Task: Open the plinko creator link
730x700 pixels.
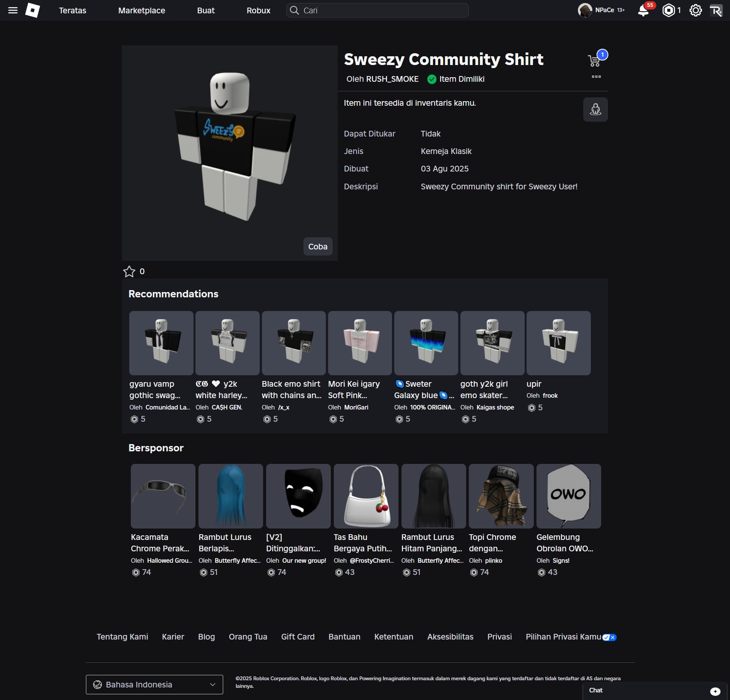Action: click(x=494, y=560)
